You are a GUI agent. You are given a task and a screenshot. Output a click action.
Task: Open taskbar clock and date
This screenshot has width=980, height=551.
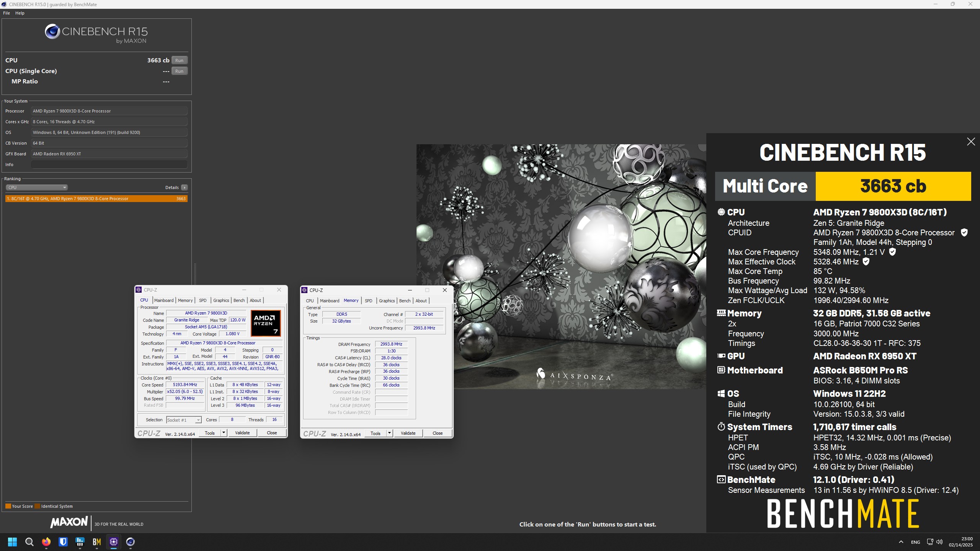coord(960,542)
